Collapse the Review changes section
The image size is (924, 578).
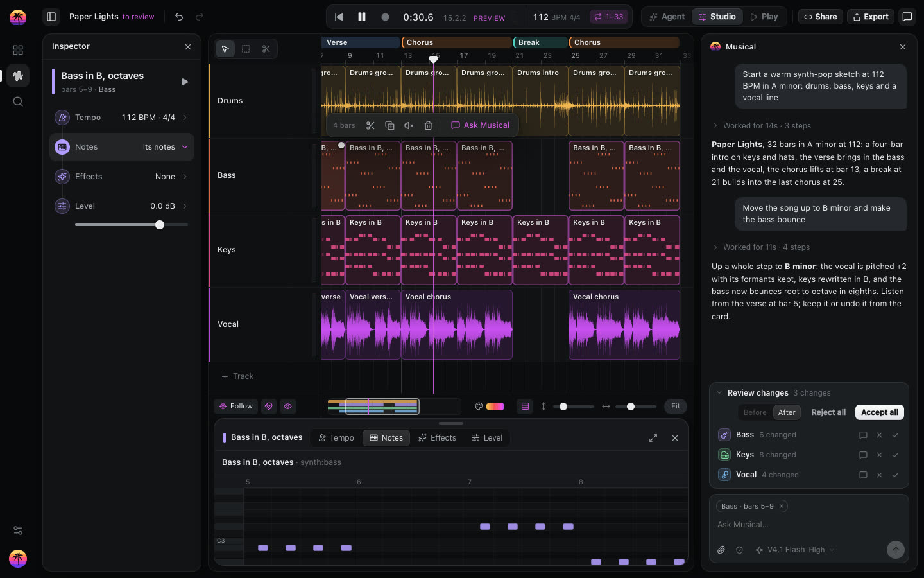click(719, 393)
